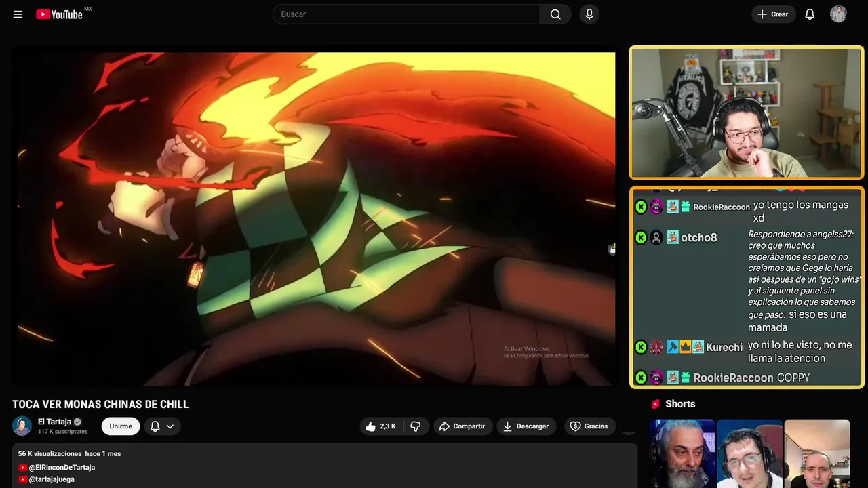Click the Buscar search field
This screenshot has height=488, width=868.
click(406, 14)
